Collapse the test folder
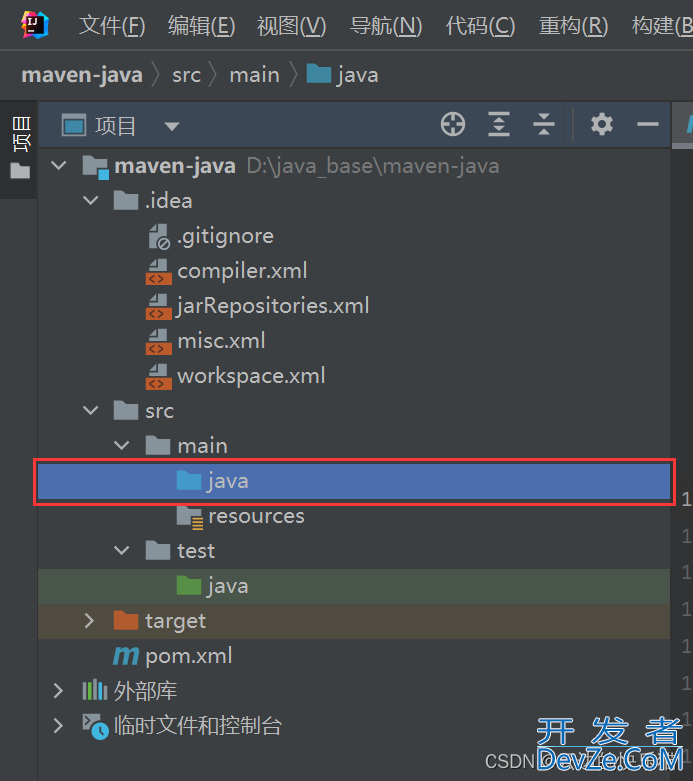 (122, 550)
